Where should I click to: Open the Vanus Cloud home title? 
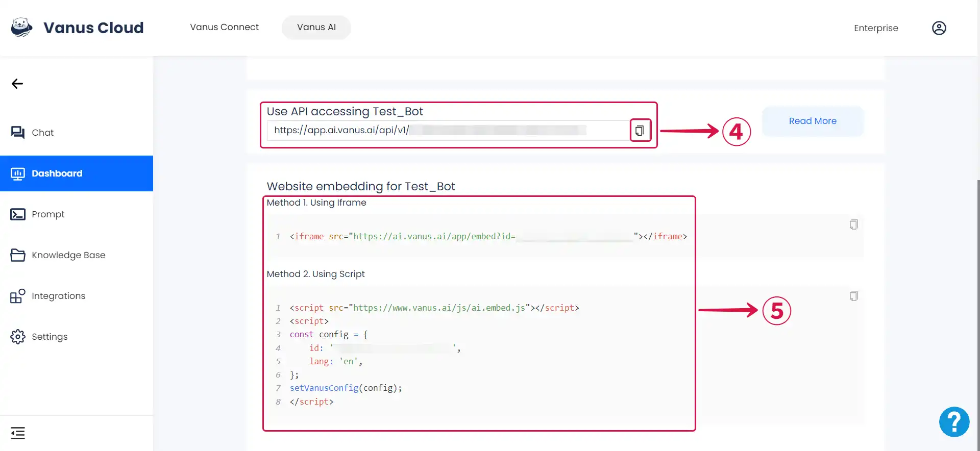tap(93, 28)
